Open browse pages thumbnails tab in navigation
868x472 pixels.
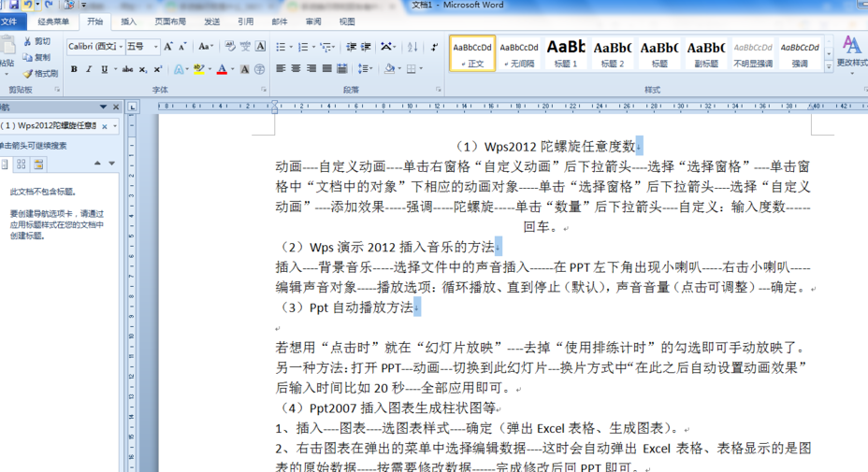(x=21, y=164)
